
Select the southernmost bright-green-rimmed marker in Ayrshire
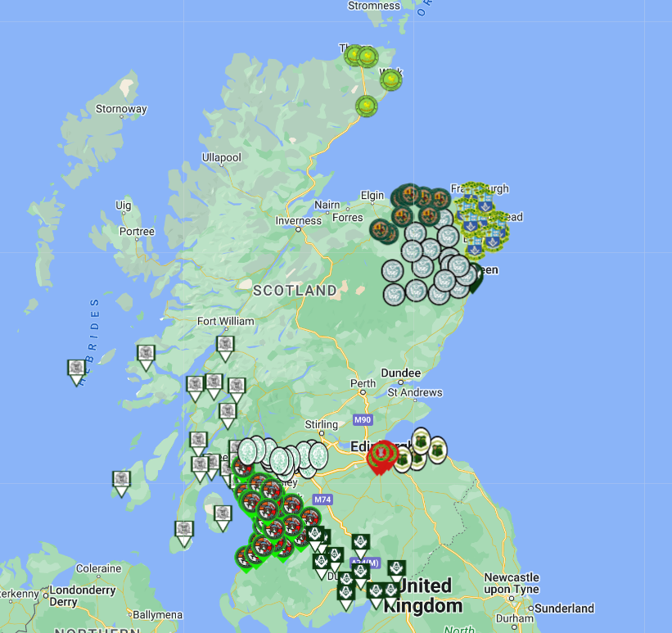click(x=245, y=559)
